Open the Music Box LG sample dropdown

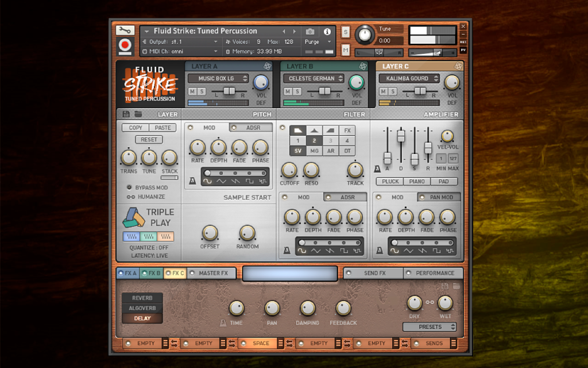[218, 78]
